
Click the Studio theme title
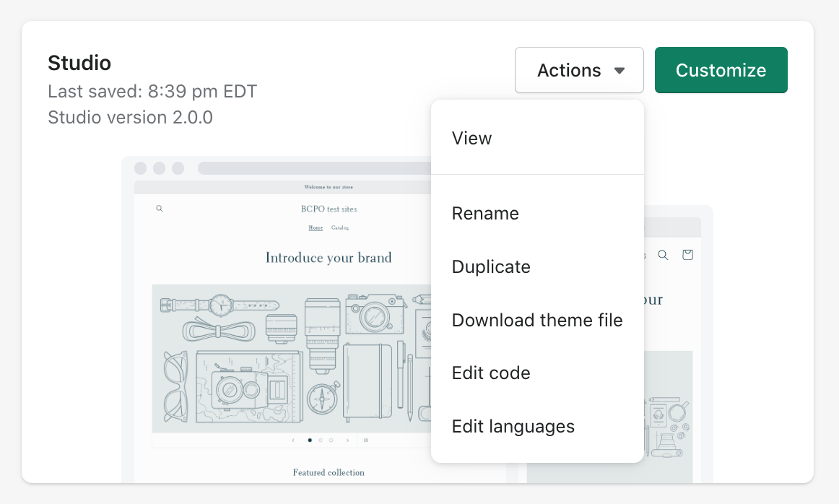[79, 63]
